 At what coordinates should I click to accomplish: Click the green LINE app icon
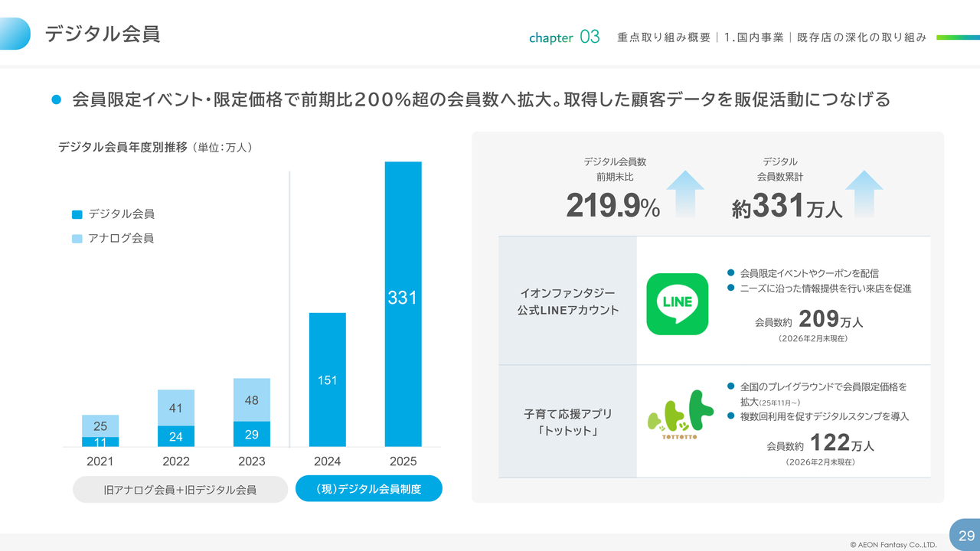coord(677,304)
